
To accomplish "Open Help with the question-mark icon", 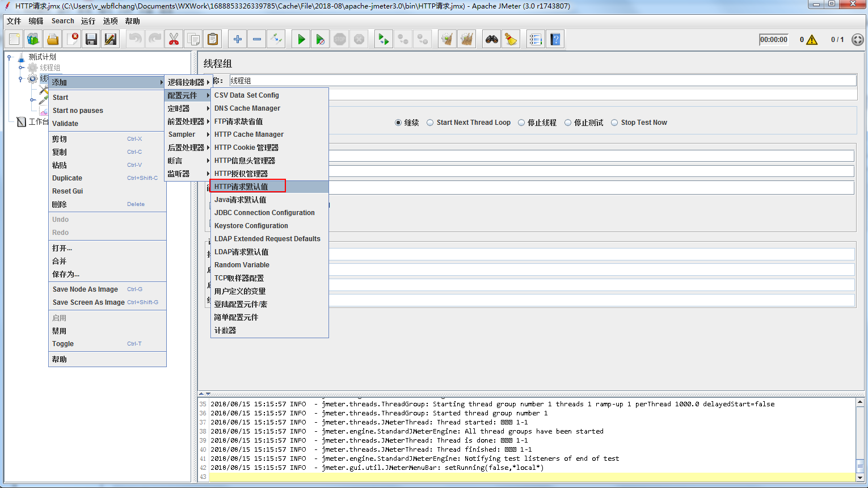I will pos(555,39).
